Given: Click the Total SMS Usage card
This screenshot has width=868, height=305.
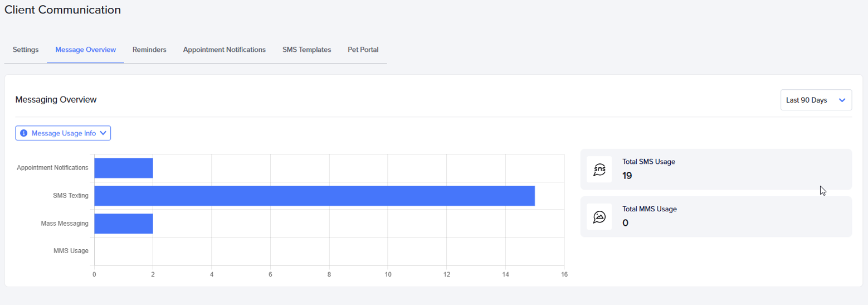Looking at the screenshot, I should (716, 170).
